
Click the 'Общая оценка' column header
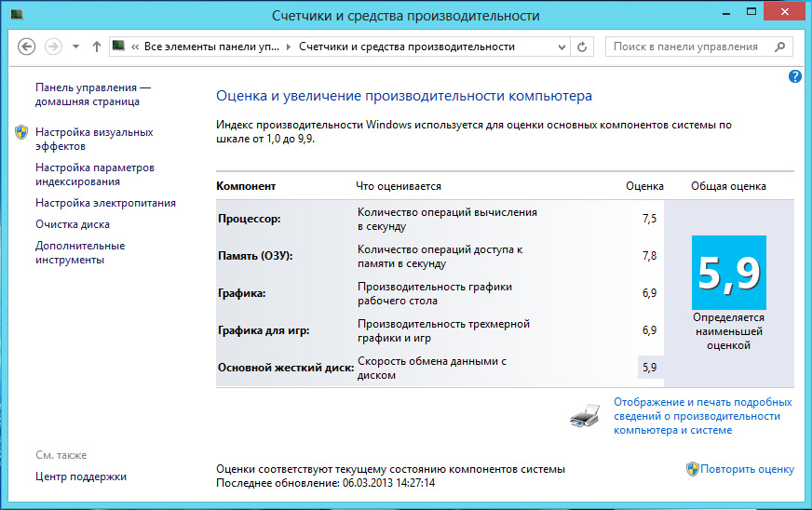point(728,186)
